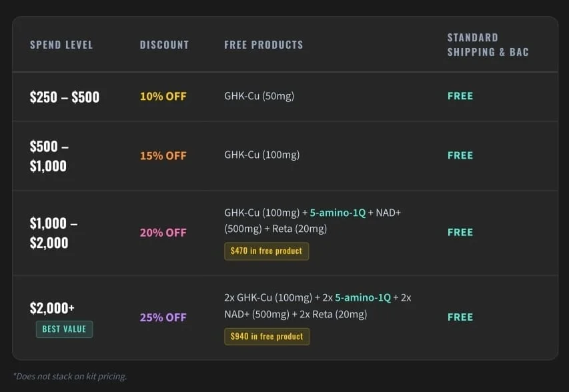The height and width of the screenshot is (392, 569).
Task: Click the $470 in free product badge
Action: 266,251
